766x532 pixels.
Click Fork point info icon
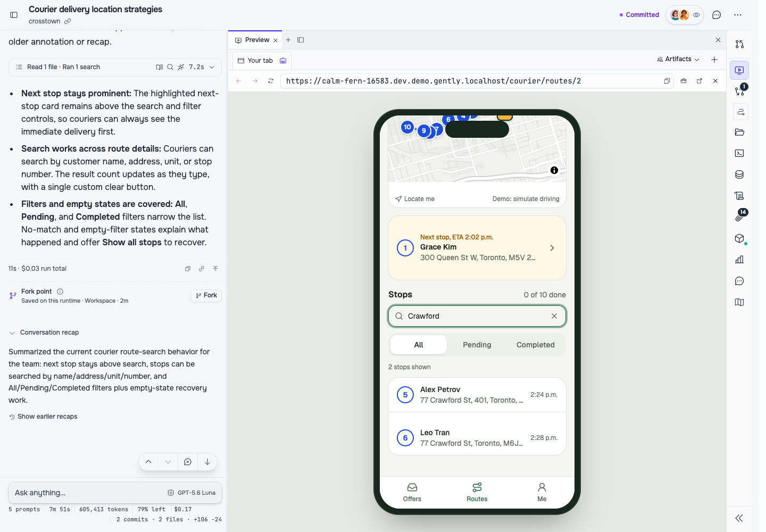coord(60,292)
